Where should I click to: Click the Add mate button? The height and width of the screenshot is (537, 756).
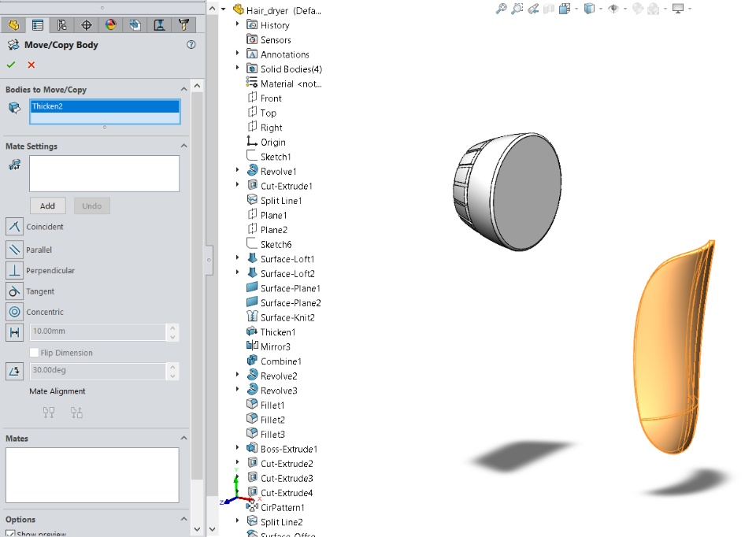47,206
